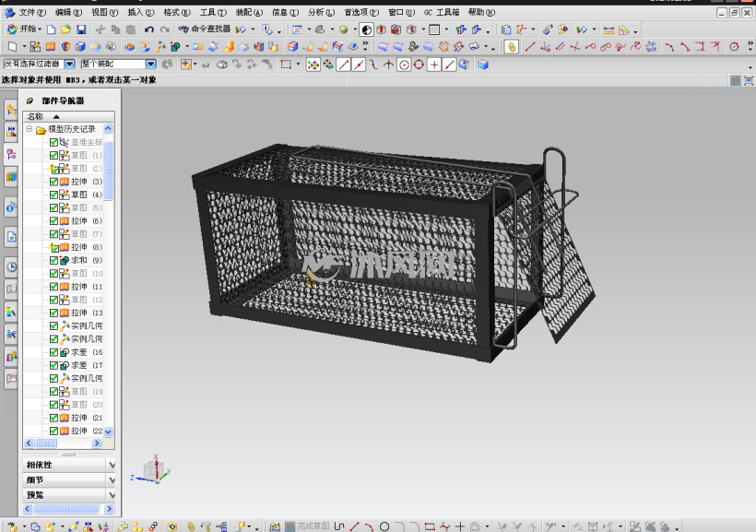Open the 插入(S) menu
756x532 pixels.
tap(141, 13)
